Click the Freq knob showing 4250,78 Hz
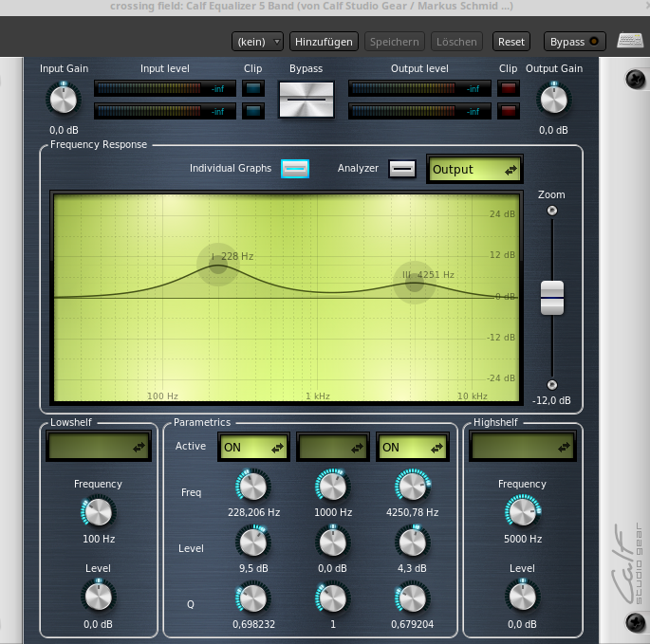Image resolution: width=650 pixels, height=644 pixels. (x=413, y=487)
